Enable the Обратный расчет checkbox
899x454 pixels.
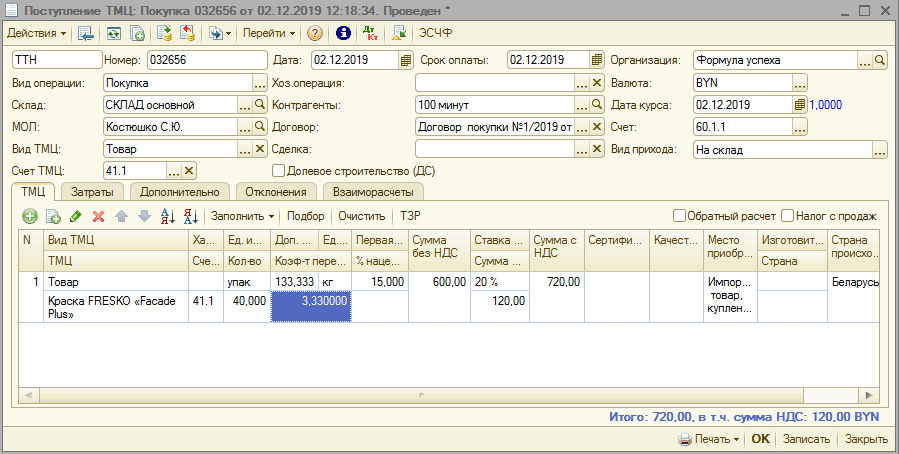(x=680, y=216)
